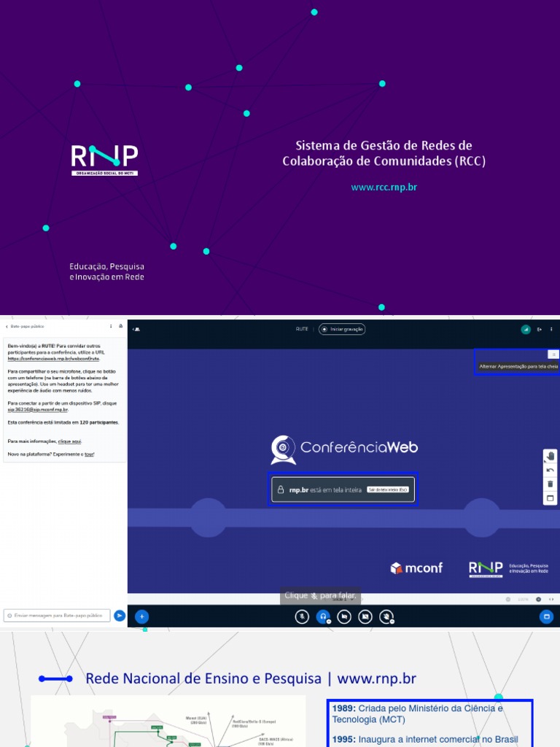
Task: Open the sip:36216@sip.mconf.rnp.br address link
Action: 38,410
